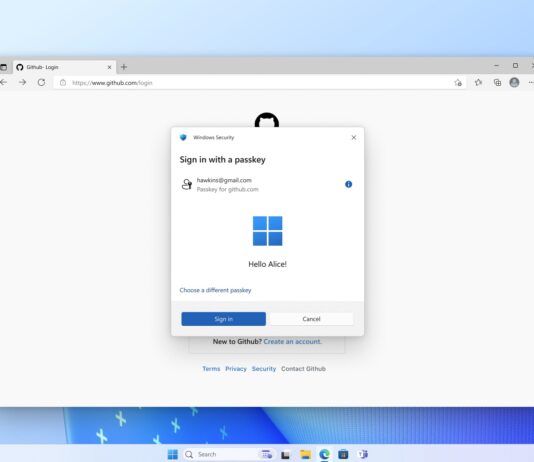Add this page to favorites
Image resolution: width=534 pixels, height=462 pixels.
[x=458, y=82]
